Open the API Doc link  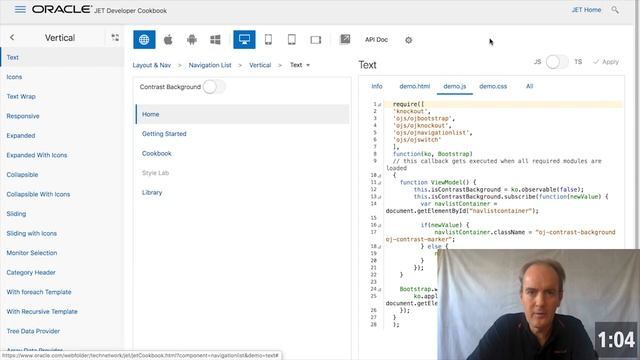click(x=376, y=40)
